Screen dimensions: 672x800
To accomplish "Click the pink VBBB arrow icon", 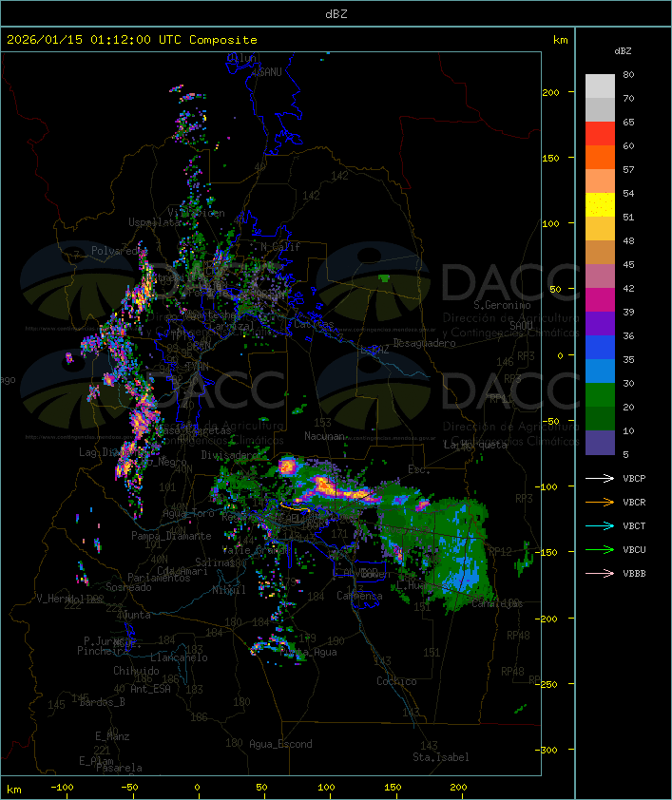I will (600, 574).
